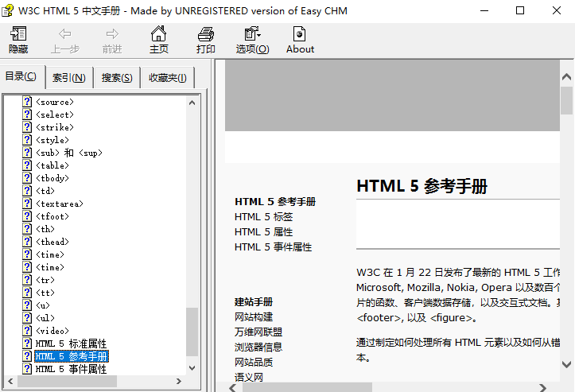Click the help-page icon beside <video>
Screen dimensions: 575x392
(x=27, y=331)
